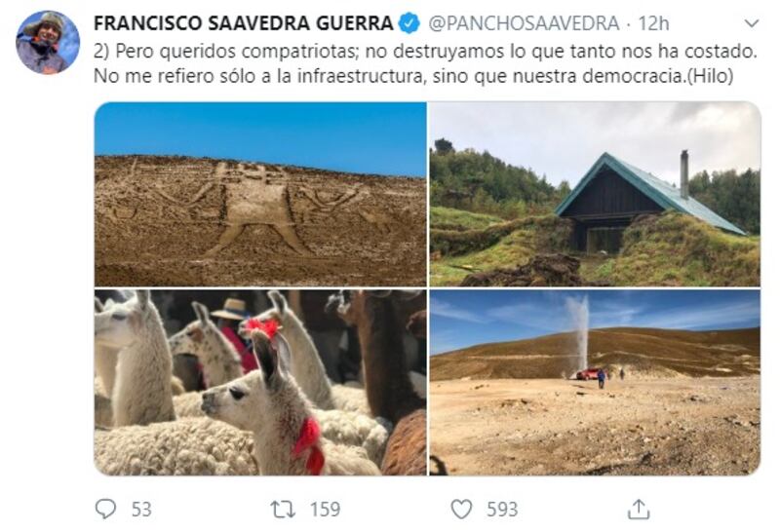Click the reply speech bubble icon
This screenshot has height=532, width=780.
coord(105,510)
